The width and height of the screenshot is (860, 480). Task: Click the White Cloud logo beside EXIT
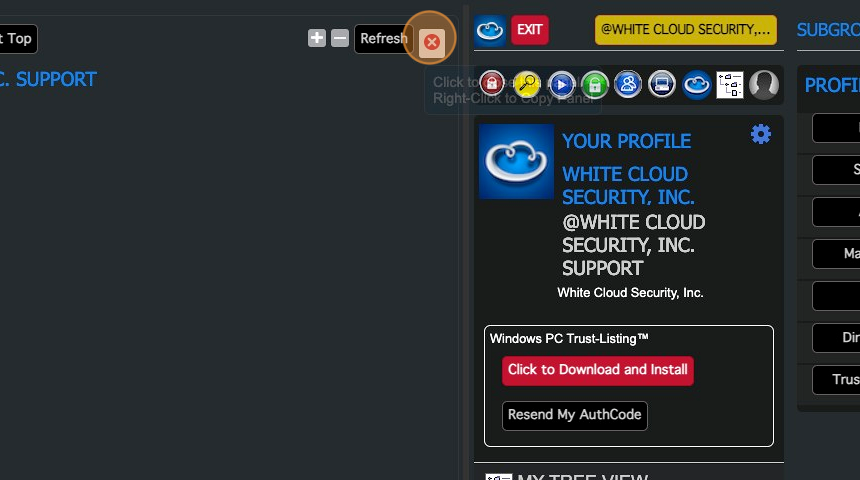click(x=490, y=30)
